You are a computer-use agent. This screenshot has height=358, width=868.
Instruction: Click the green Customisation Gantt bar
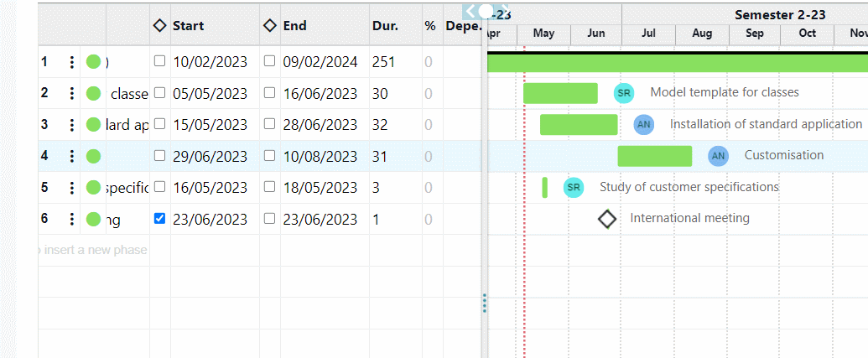pos(654,156)
